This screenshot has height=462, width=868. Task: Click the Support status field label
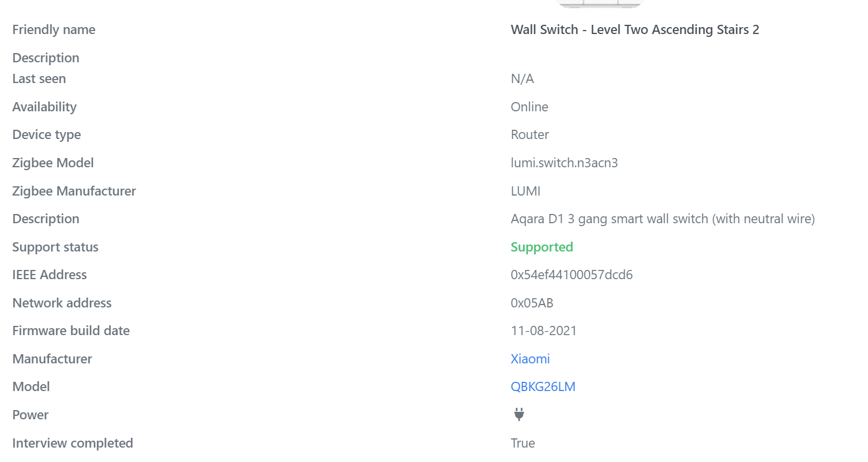click(55, 247)
